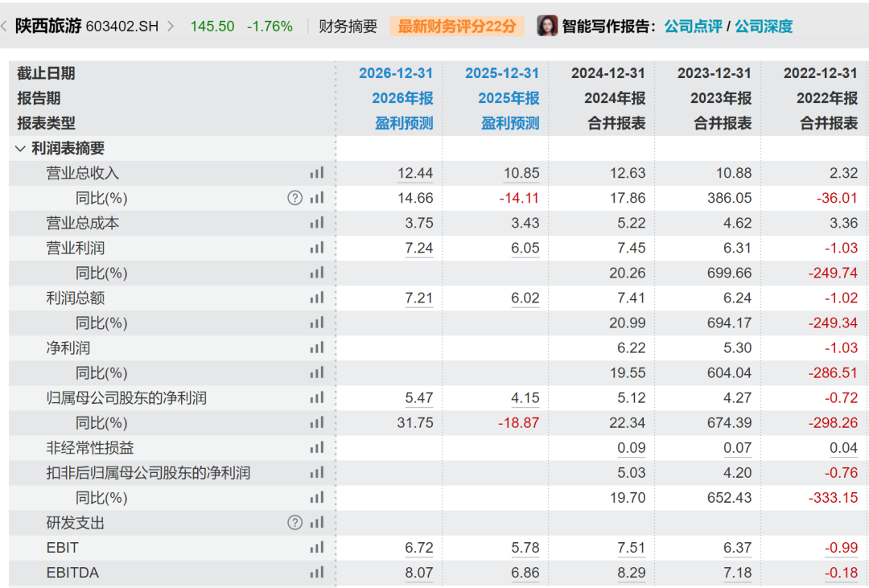
Task: Click stock price 145.50
Action: pos(212,26)
